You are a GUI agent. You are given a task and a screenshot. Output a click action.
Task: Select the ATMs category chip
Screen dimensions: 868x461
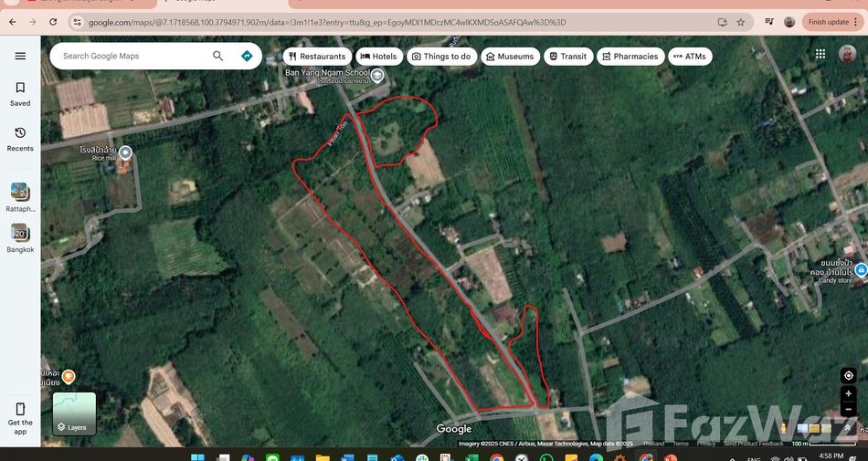point(689,57)
